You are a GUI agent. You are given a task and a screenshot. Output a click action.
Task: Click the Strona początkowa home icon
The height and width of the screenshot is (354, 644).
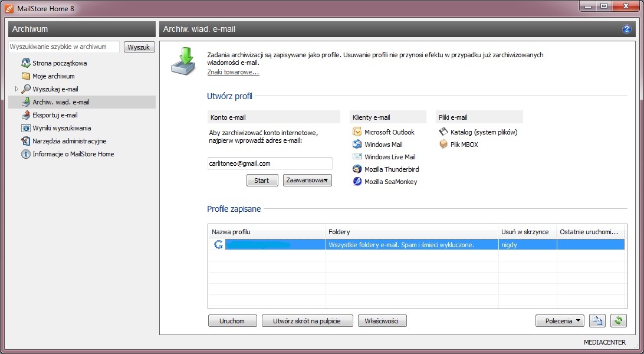tap(26, 63)
